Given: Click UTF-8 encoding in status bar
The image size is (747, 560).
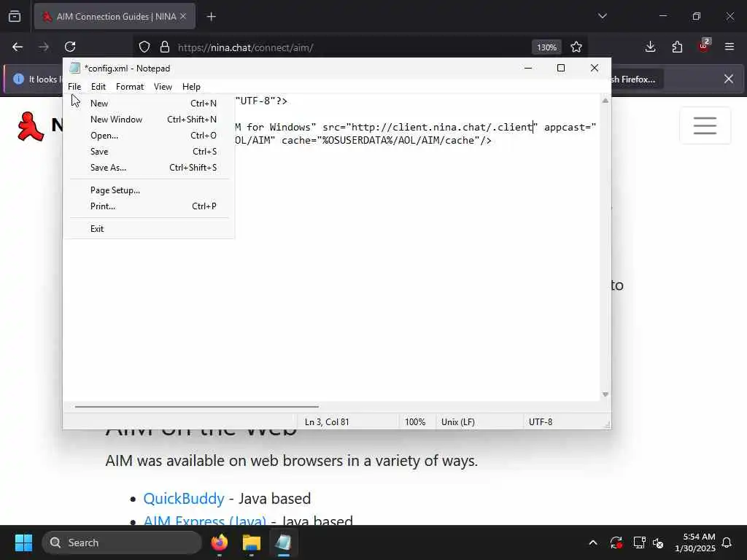Looking at the screenshot, I should click(541, 422).
